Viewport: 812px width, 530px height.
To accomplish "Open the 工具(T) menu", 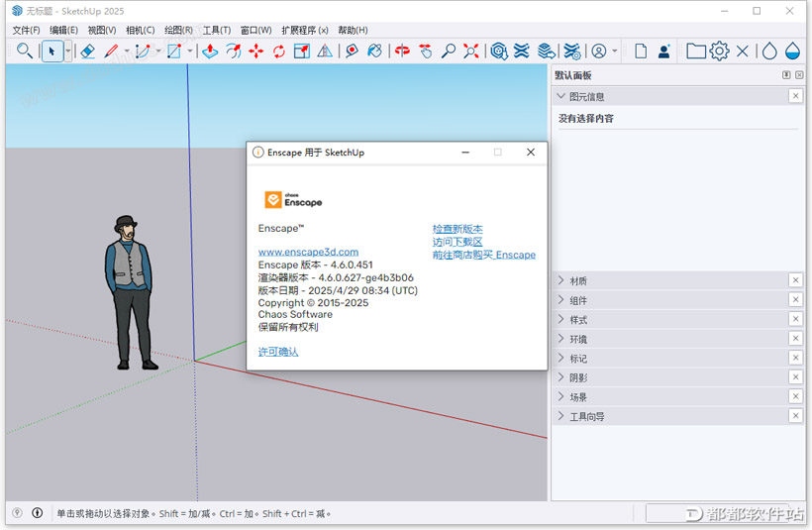I will (x=217, y=30).
